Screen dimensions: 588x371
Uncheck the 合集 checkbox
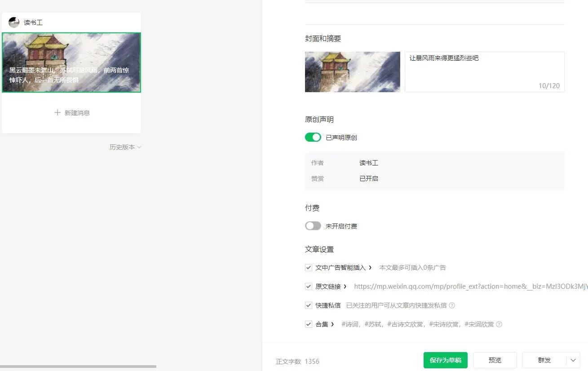click(309, 324)
